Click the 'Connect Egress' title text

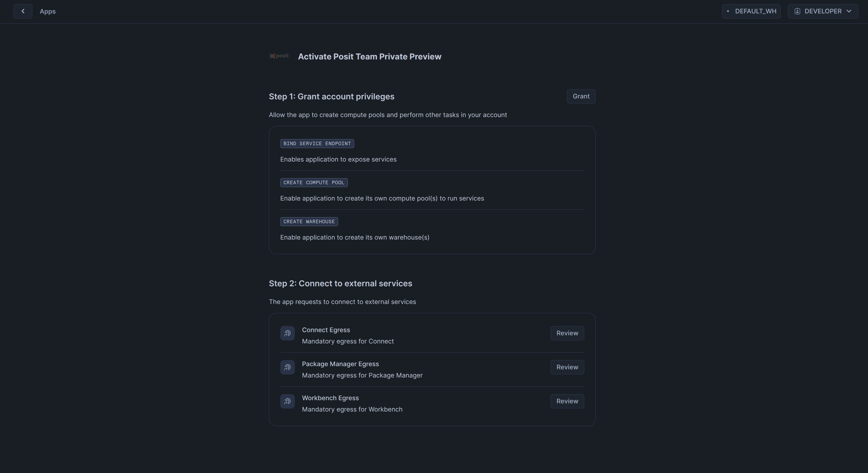point(326,330)
